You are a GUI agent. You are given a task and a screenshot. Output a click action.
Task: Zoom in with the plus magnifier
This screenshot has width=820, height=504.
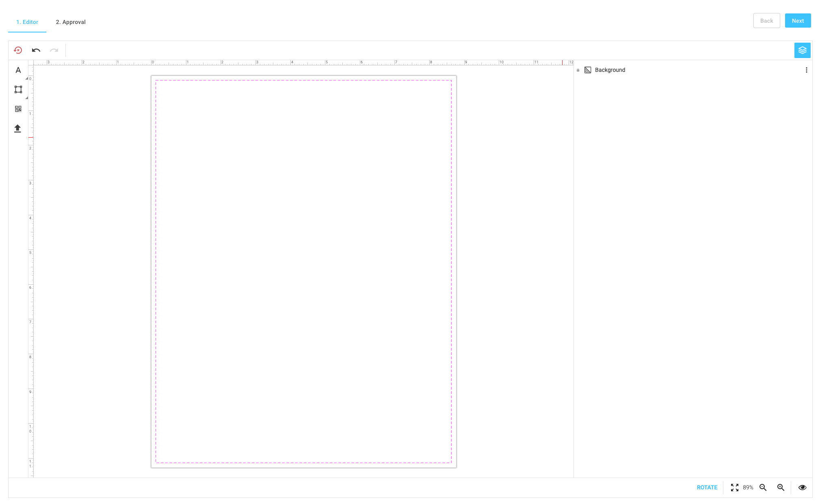(x=781, y=487)
